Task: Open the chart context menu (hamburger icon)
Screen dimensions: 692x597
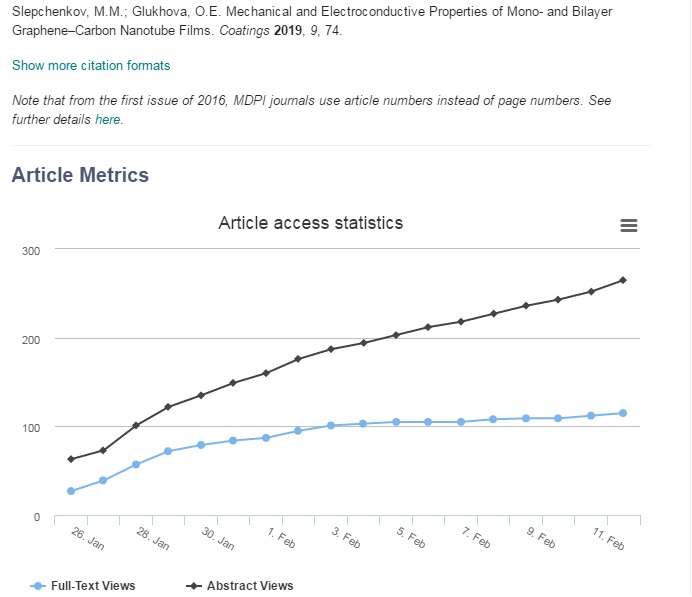Action: tap(629, 226)
